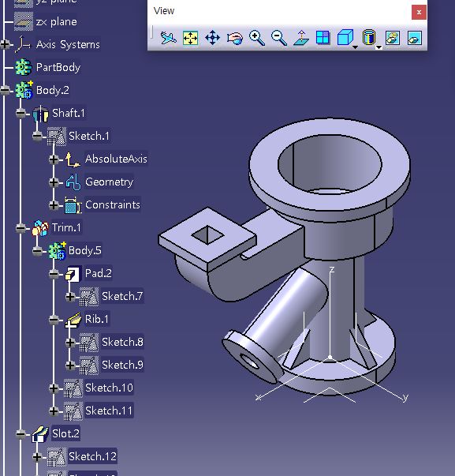Expand the Sketch.9 node
This screenshot has height=476, width=455.
[70, 365]
